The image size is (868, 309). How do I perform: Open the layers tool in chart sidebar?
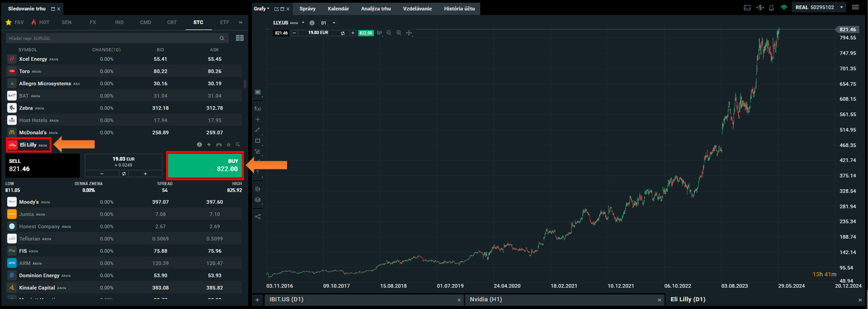258,200
